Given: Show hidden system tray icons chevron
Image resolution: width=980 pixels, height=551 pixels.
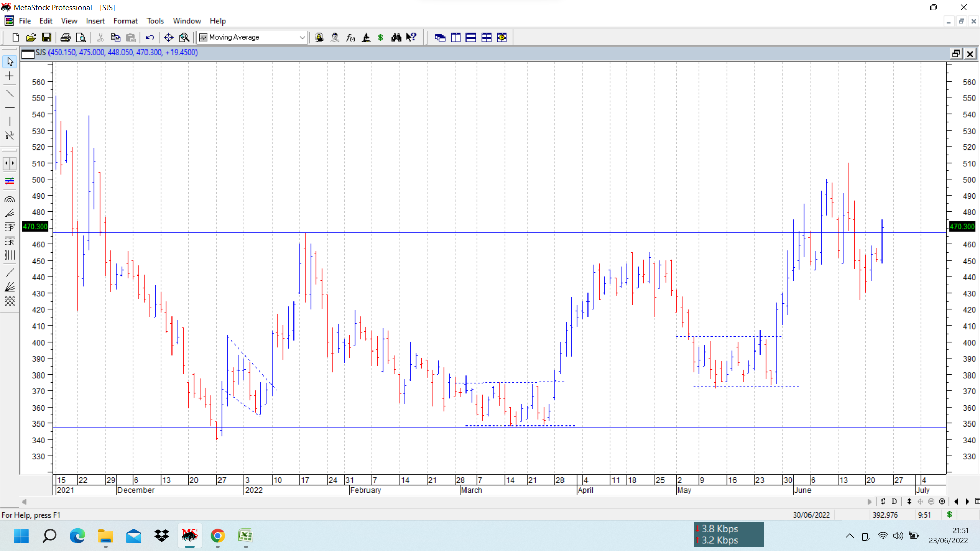Looking at the screenshot, I should pyautogui.click(x=849, y=536).
